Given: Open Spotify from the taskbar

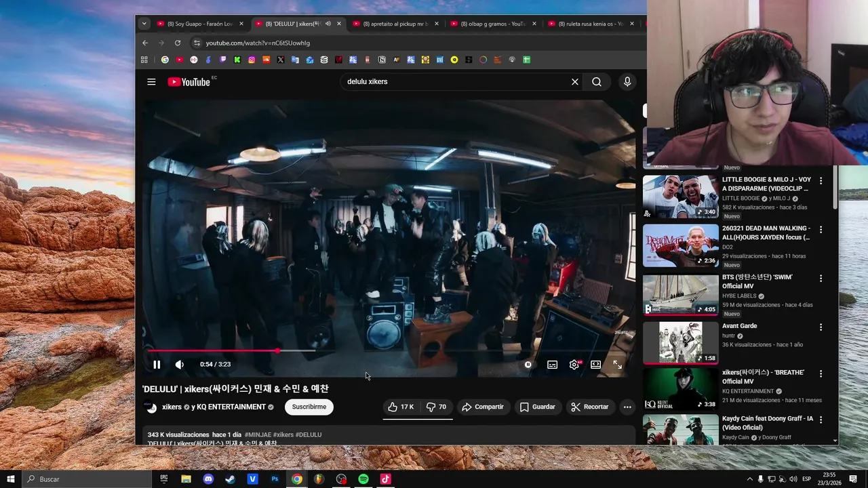Looking at the screenshot, I should 363,479.
